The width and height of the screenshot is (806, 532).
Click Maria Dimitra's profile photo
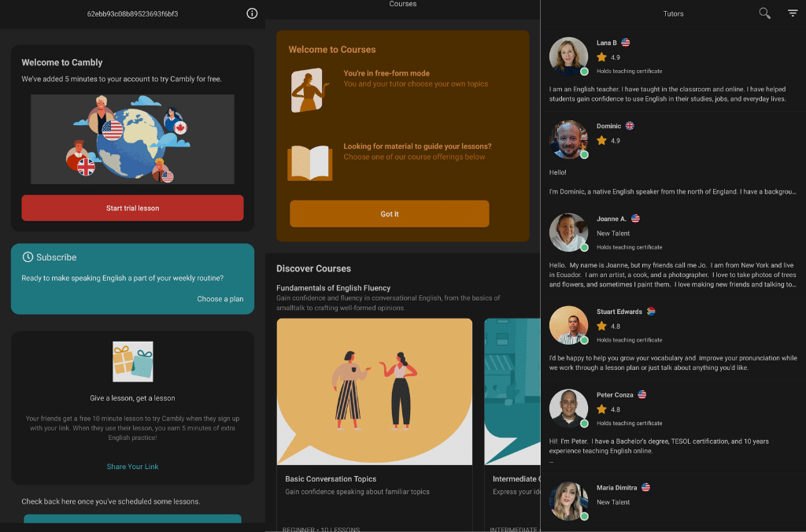click(x=568, y=501)
